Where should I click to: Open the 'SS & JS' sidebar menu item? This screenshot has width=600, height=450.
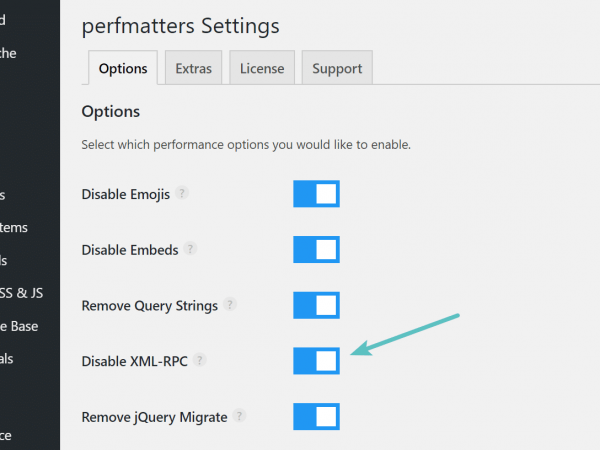pos(22,293)
